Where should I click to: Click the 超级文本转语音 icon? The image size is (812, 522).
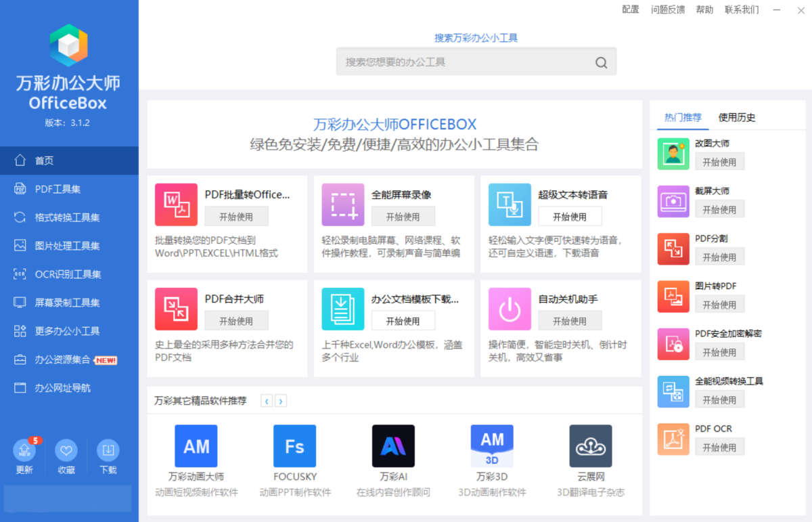[510, 204]
